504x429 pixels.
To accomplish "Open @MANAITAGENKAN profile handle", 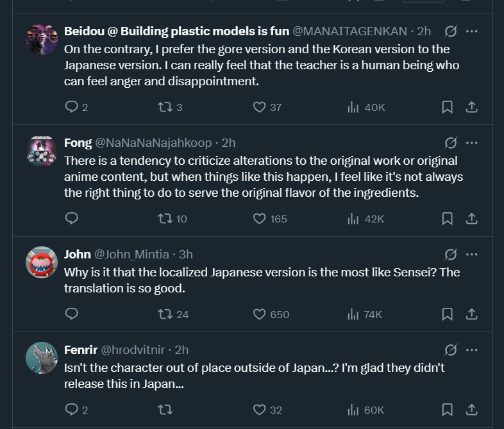I will pyautogui.click(x=349, y=31).
